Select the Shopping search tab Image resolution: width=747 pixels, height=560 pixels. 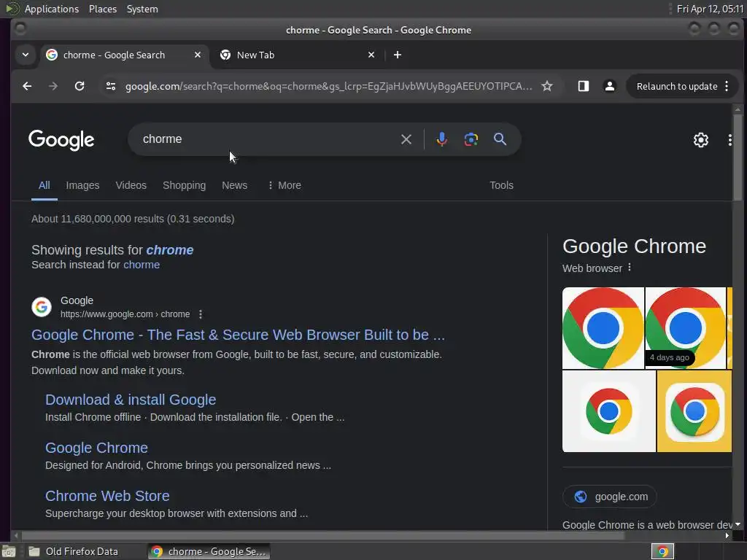click(x=185, y=185)
